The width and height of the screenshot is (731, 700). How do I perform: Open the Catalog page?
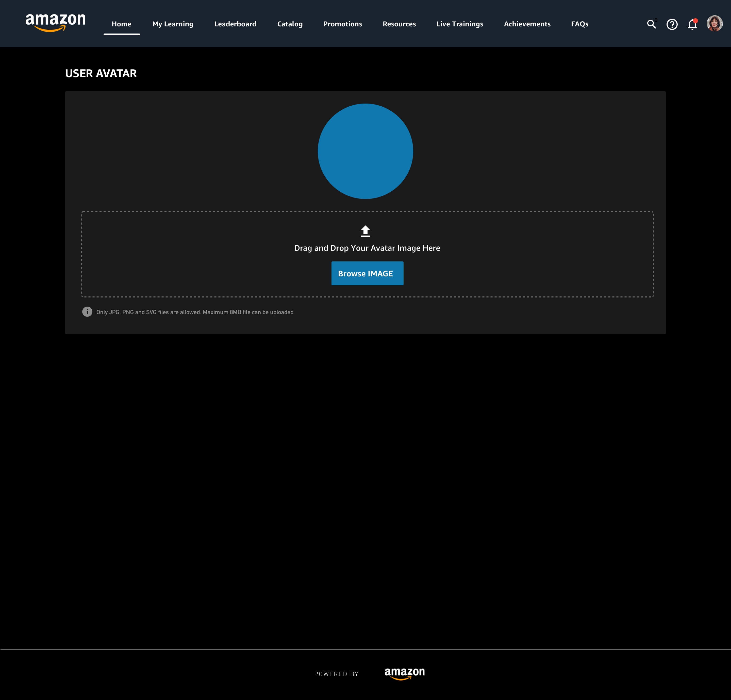(x=290, y=24)
